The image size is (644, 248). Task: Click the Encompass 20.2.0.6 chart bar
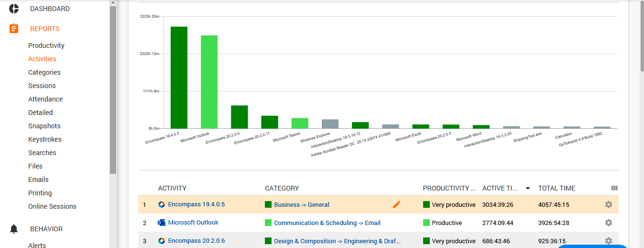240,117
